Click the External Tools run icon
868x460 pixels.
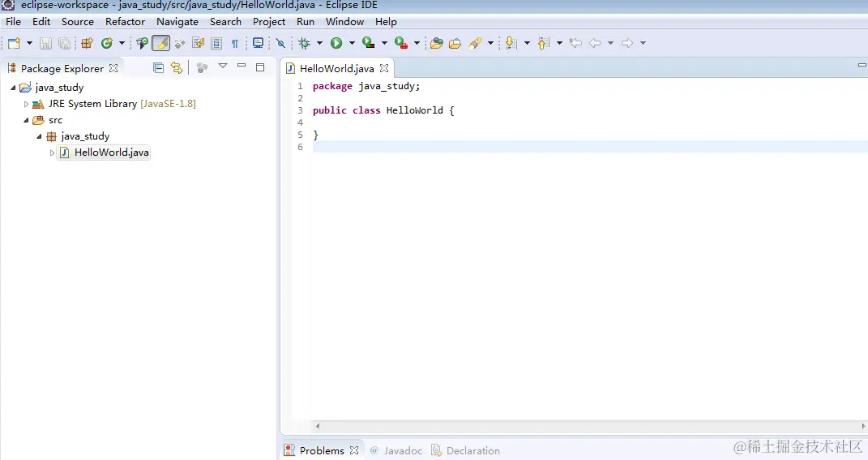pyautogui.click(x=401, y=43)
